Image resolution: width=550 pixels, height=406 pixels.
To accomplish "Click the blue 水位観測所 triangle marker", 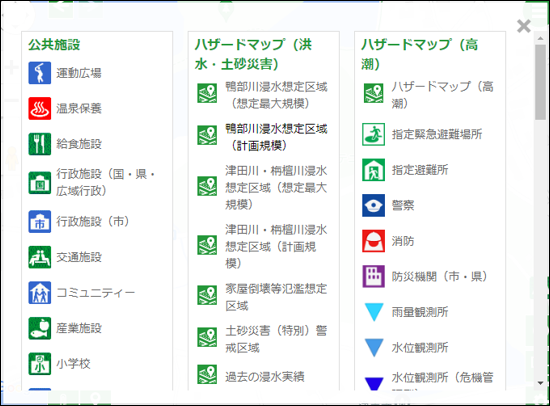I will pyautogui.click(x=374, y=348).
